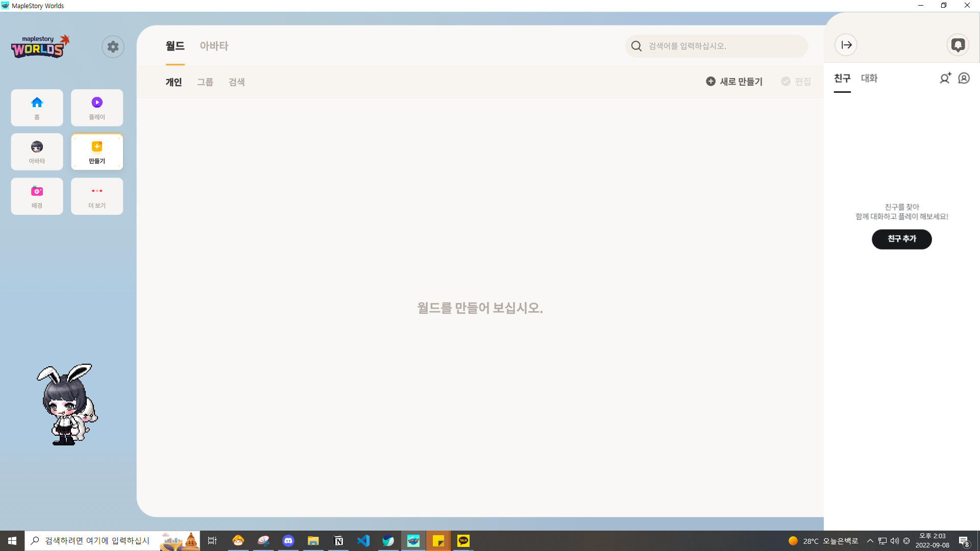Image resolution: width=980 pixels, height=551 pixels.
Task: Open the profile circle icon in friends panel
Action: point(964,78)
